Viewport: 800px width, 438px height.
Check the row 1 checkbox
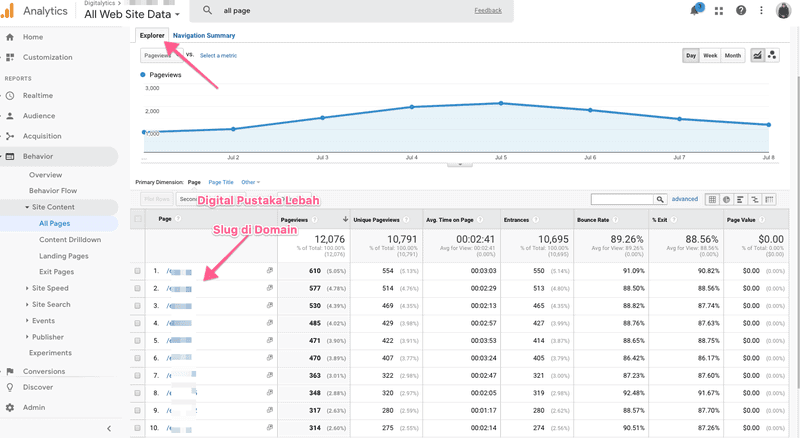click(138, 271)
